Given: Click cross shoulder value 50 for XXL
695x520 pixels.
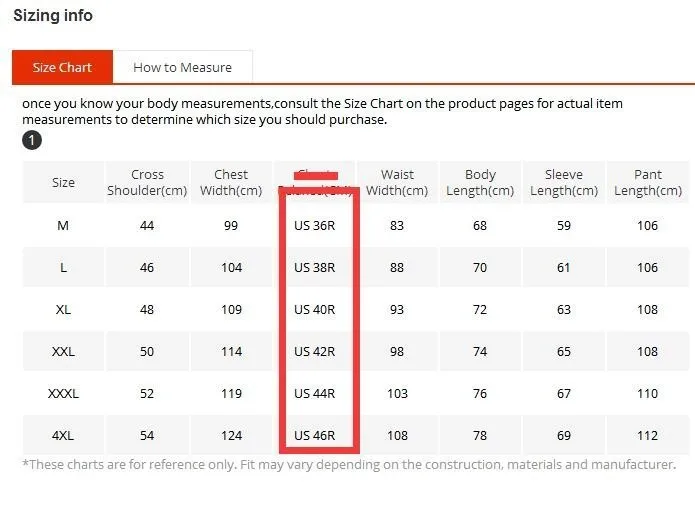Looking at the screenshot, I should point(147,352).
